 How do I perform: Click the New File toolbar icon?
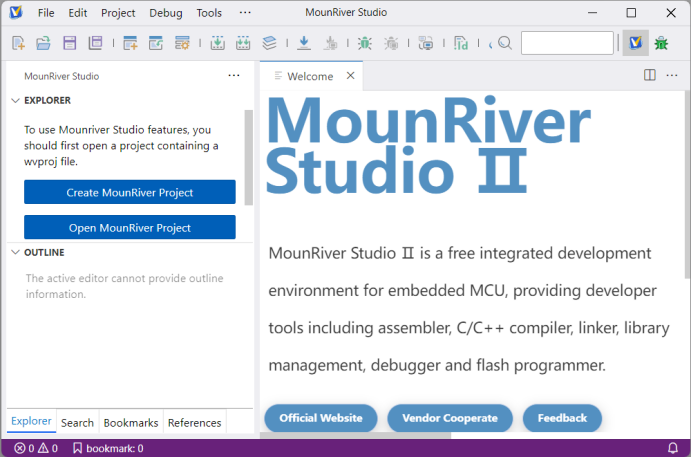coord(19,43)
